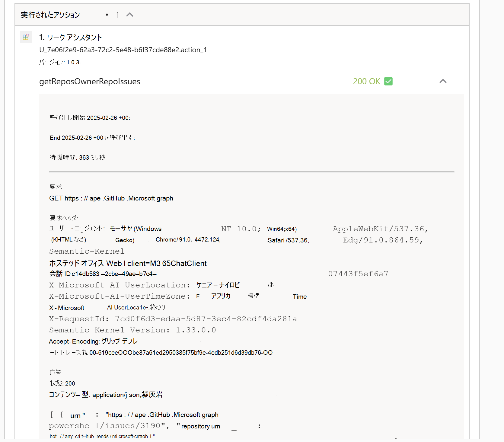Click the green checkmark badge beside 200 OK
504x442 pixels.
pyautogui.click(x=389, y=81)
